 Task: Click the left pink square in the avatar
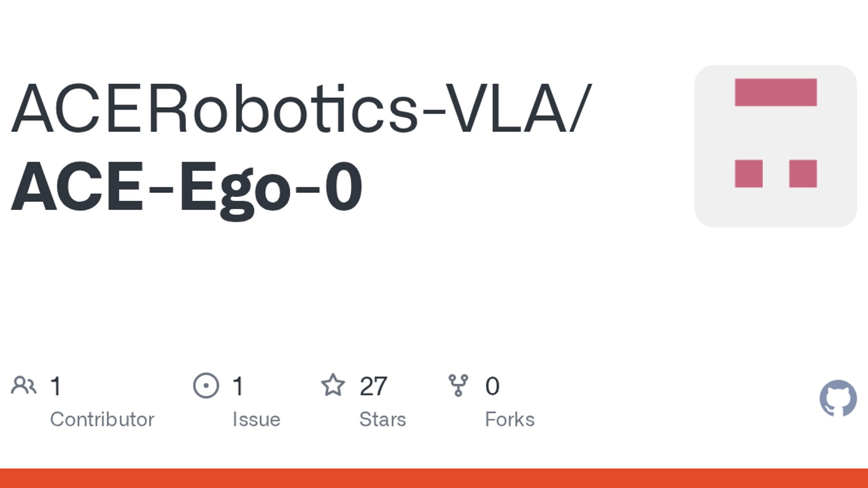749,174
